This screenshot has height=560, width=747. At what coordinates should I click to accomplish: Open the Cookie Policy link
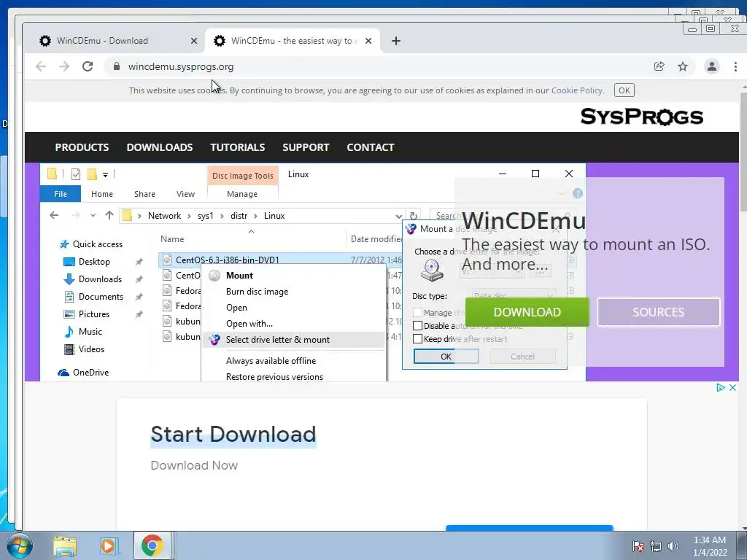pyautogui.click(x=577, y=90)
